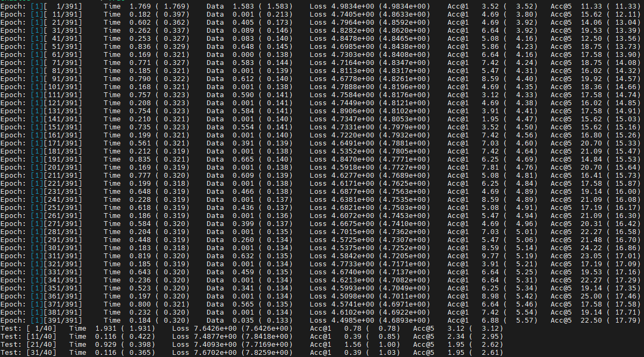Click the Test: [31/40] progress label
The image size is (644, 357).
point(28,353)
